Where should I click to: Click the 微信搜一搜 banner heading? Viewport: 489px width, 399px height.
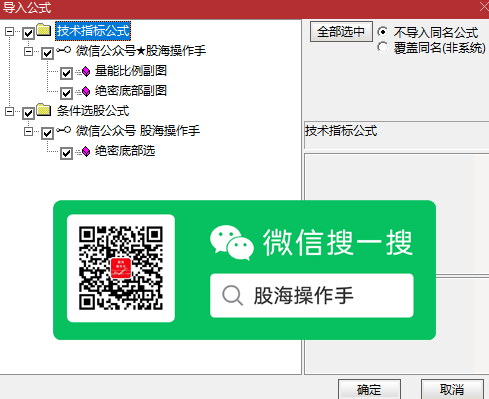click(x=338, y=243)
